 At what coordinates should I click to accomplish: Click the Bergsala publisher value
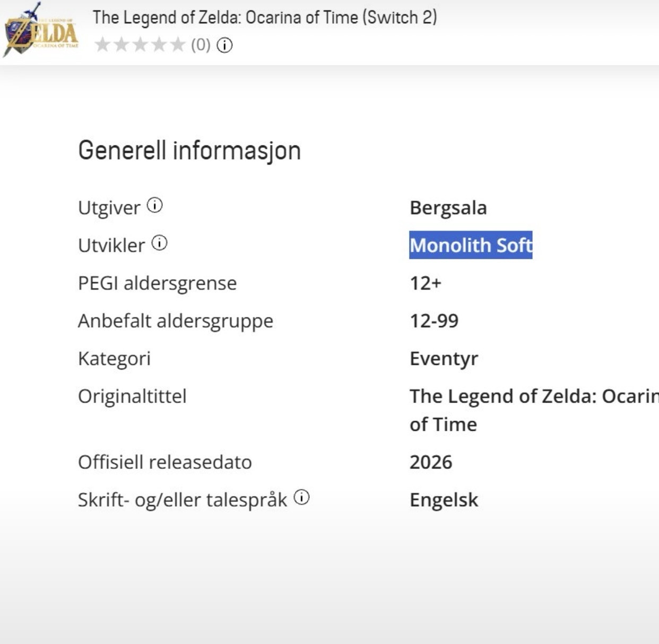(x=448, y=208)
